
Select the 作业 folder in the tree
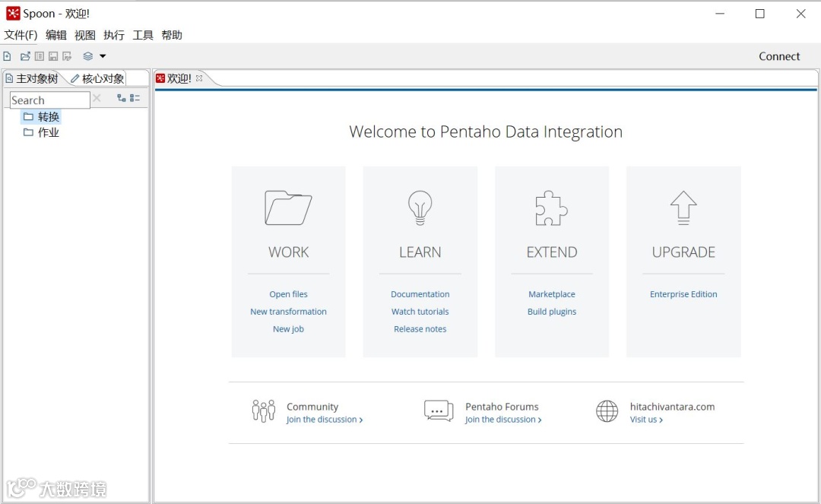(41, 132)
